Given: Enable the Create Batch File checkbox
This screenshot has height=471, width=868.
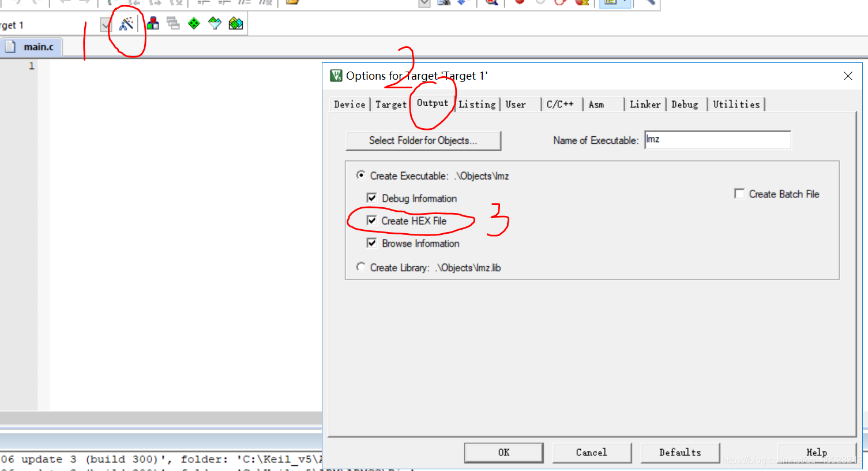Looking at the screenshot, I should click(739, 193).
